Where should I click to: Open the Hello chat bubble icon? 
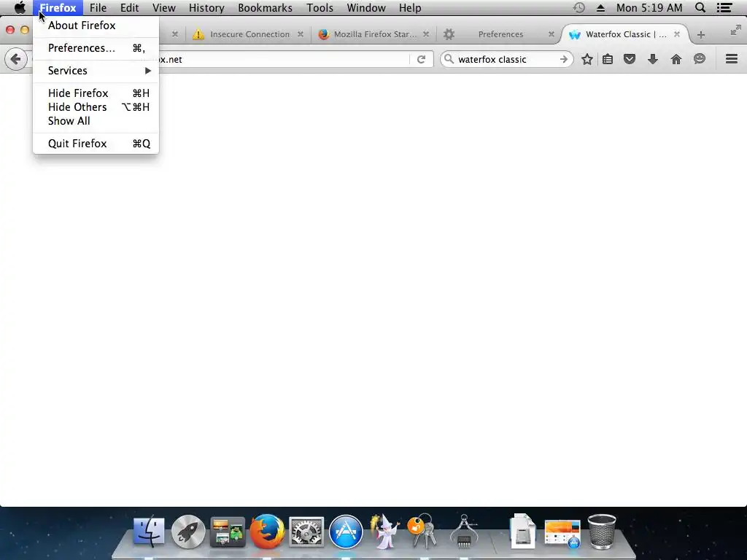[x=700, y=59]
